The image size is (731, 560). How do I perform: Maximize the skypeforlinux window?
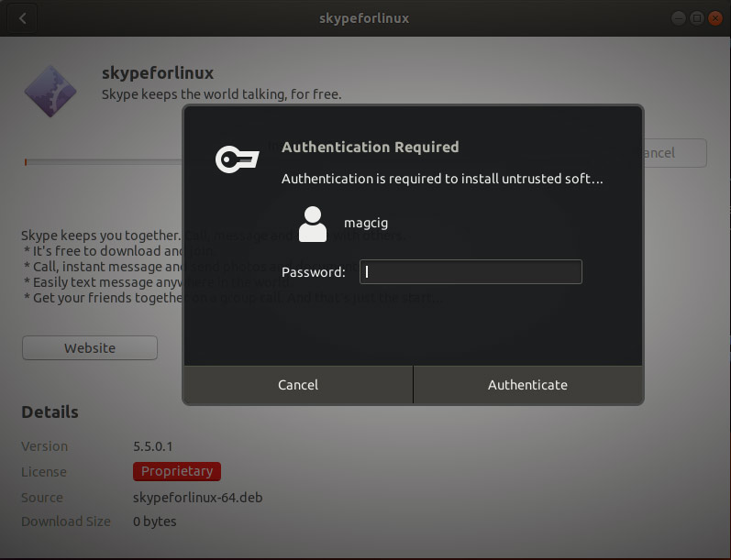click(x=697, y=18)
